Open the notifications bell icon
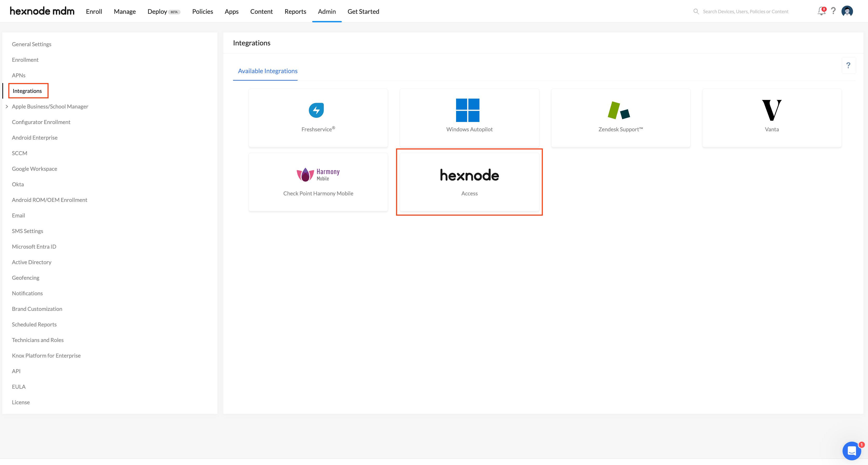Viewport: 868px width, 465px height. (x=821, y=11)
